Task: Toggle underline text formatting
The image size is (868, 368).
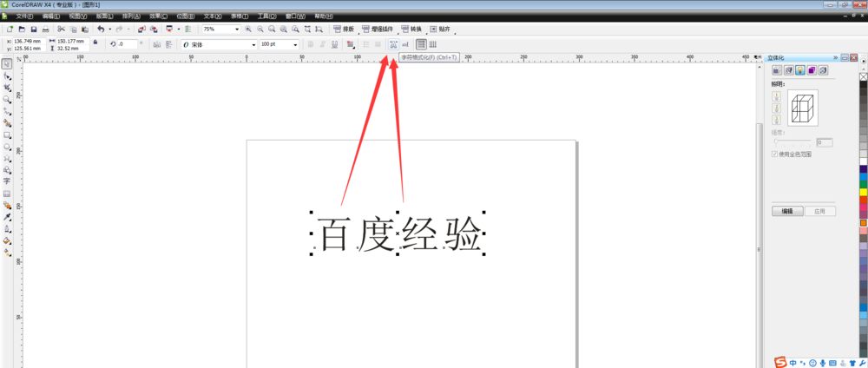Action: click(x=334, y=44)
